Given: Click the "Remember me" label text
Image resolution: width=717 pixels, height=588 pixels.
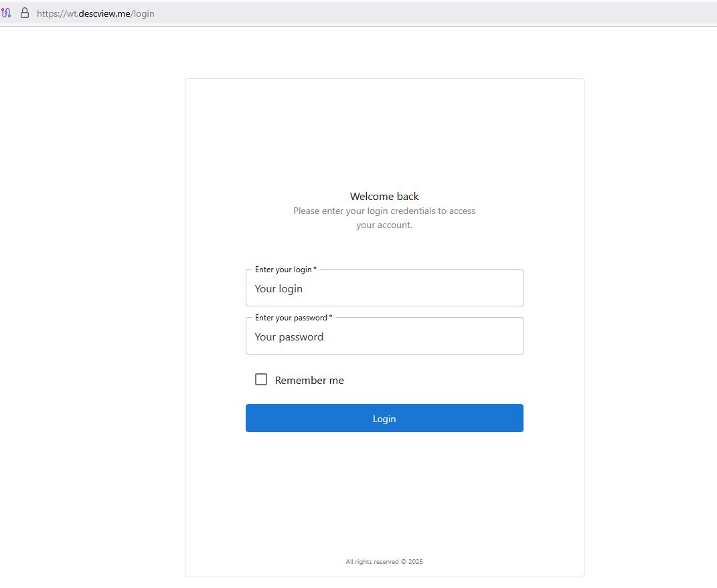Looking at the screenshot, I should (x=309, y=380).
